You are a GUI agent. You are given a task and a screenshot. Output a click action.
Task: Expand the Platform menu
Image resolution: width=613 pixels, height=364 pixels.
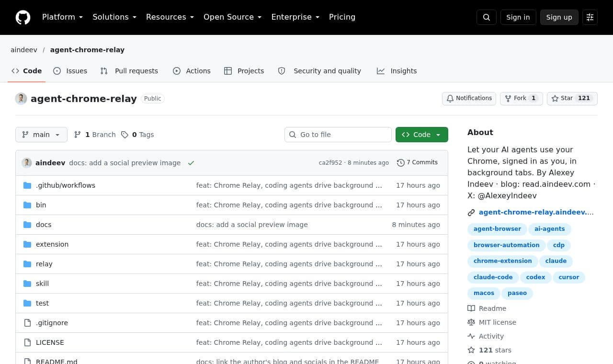click(63, 17)
